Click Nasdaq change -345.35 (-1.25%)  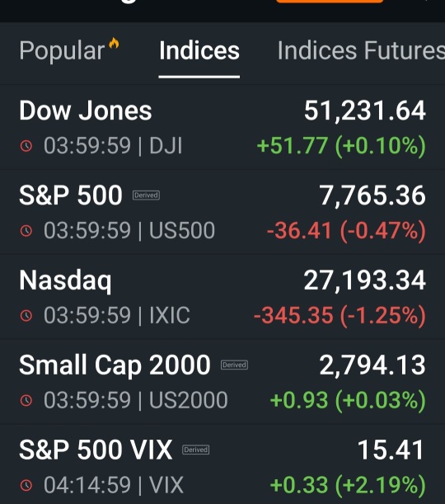tap(340, 315)
